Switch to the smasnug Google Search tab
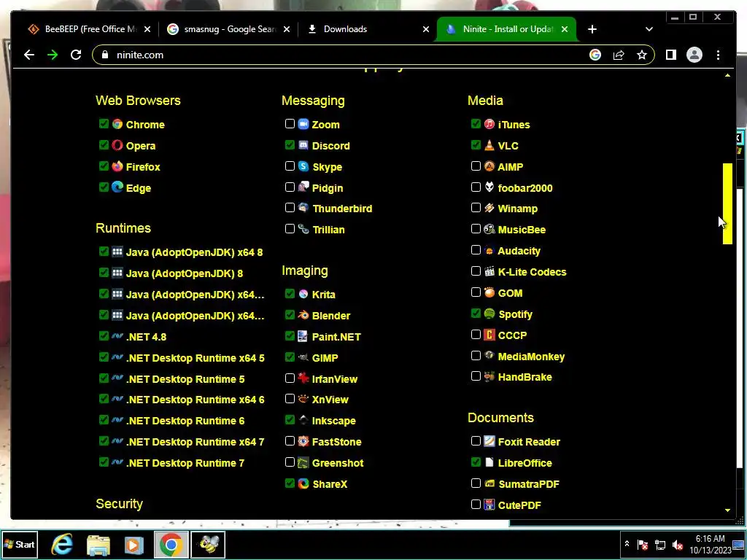 click(x=228, y=29)
